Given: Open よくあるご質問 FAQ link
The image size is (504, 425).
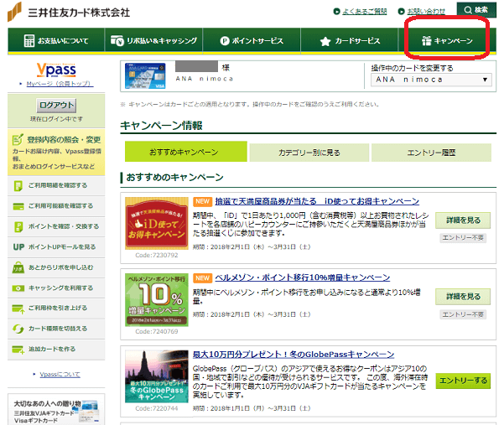Looking at the screenshot, I should [365, 12].
